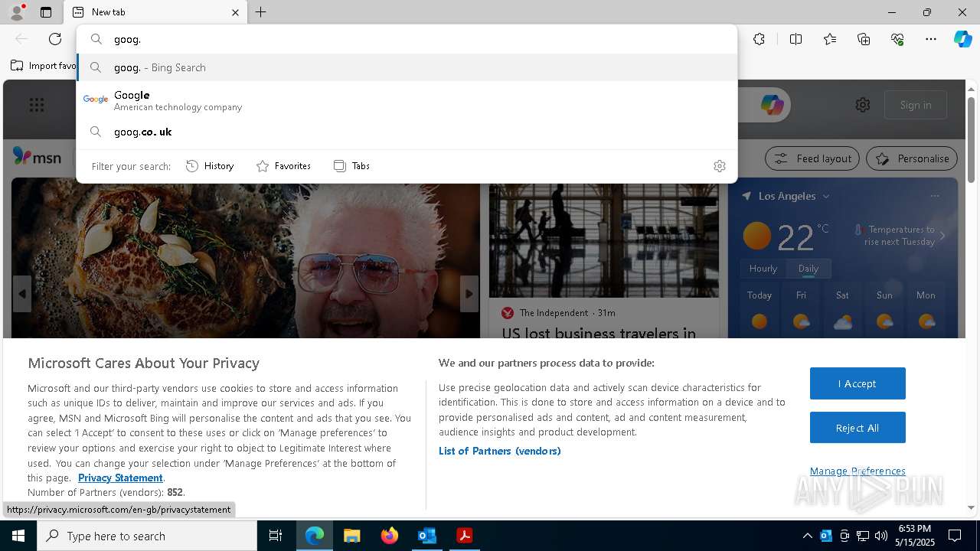Open File Explorer from taskbar
The image size is (980, 551).
pyautogui.click(x=351, y=536)
